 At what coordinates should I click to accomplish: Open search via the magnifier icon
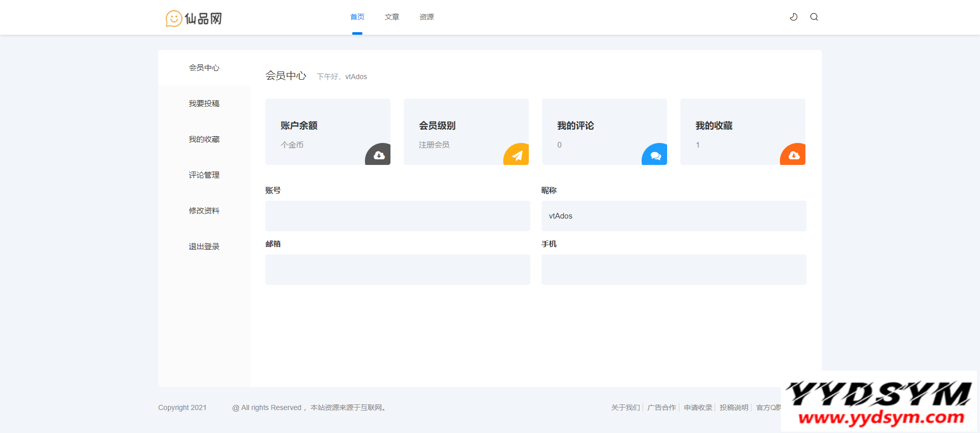point(814,17)
